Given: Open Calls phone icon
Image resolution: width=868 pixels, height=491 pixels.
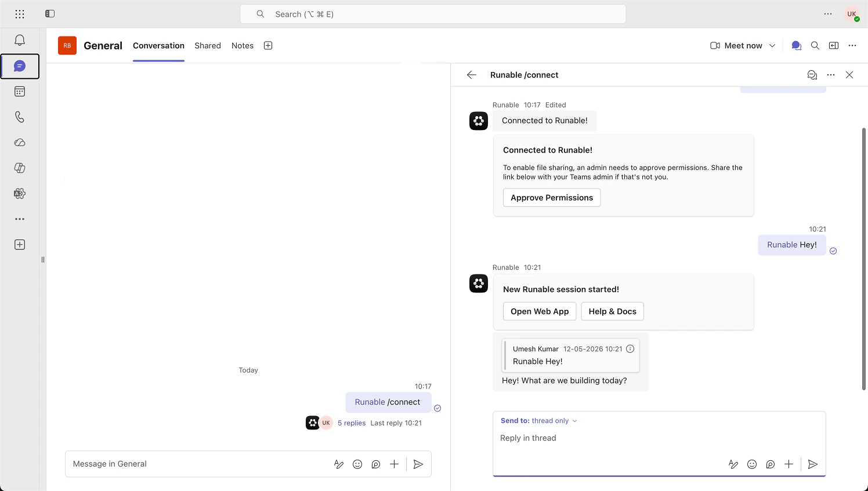Looking at the screenshot, I should point(20,117).
